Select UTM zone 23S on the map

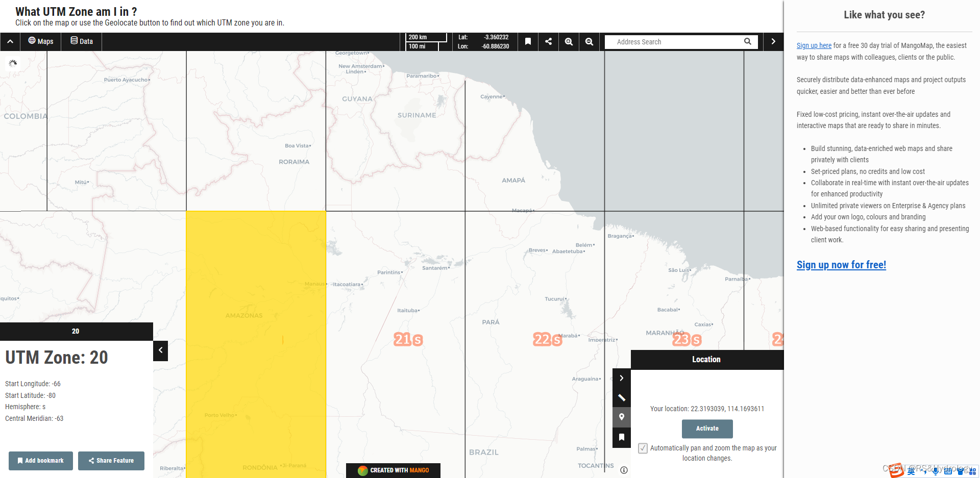pyautogui.click(x=687, y=339)
